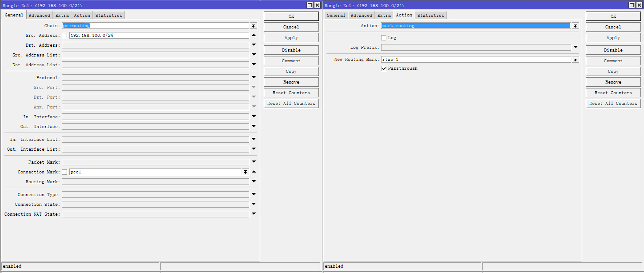Click the Src. Address input field
The height and width of the screenshot is (273, 644).
(159, 36)
